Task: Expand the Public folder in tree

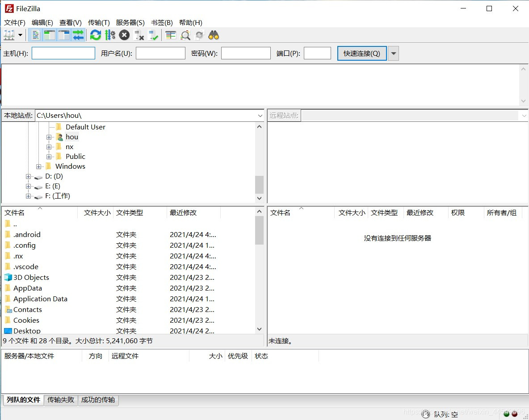Action: (49, 157)
